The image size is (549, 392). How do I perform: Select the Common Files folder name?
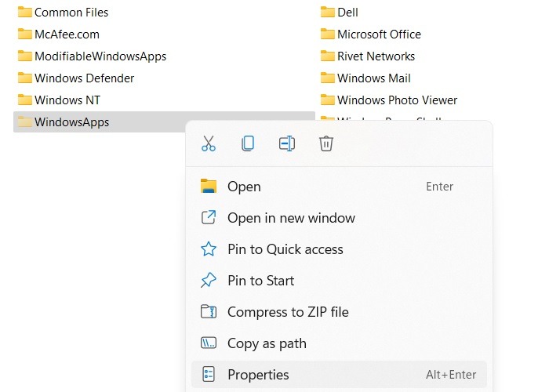pyautogui.click(x=71, y=13)
